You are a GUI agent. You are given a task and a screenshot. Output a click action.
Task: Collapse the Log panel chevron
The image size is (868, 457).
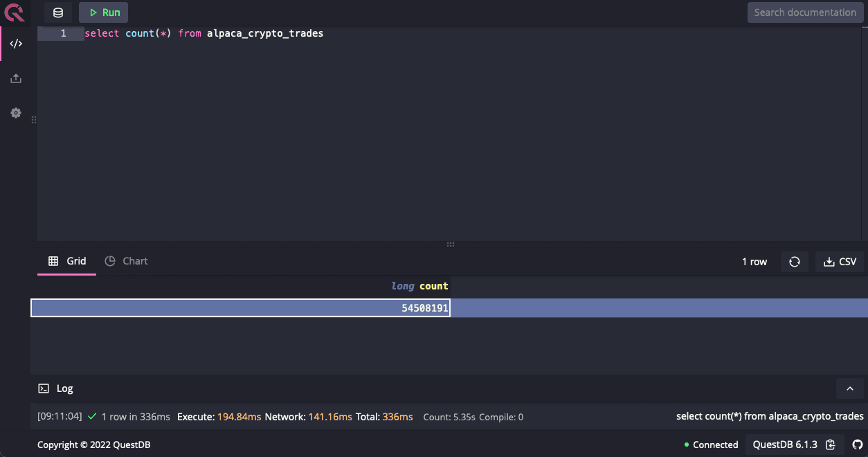(x=850, y=388)
